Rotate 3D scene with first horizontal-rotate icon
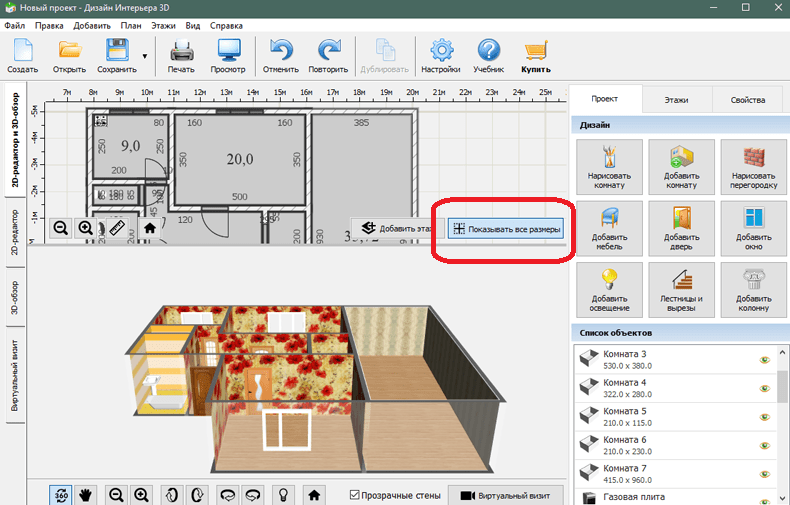790x505 pixels. (228, 495)
